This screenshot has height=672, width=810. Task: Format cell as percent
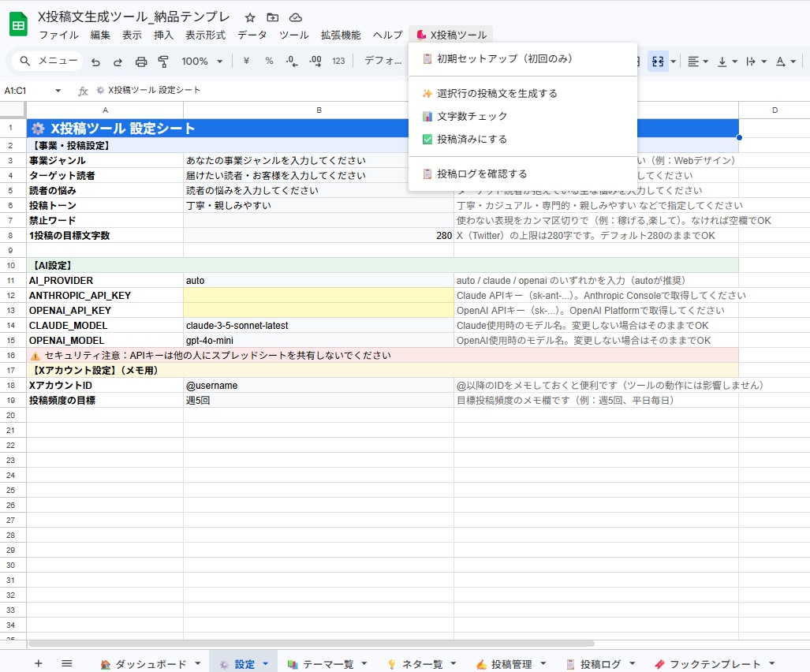tap(269, 61)
